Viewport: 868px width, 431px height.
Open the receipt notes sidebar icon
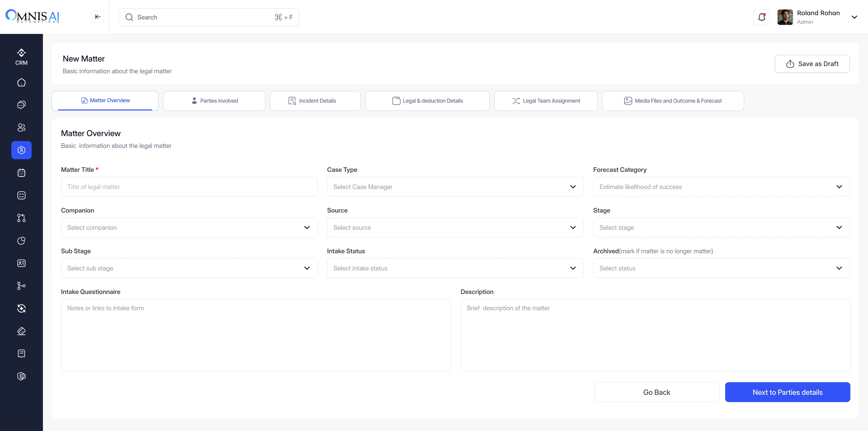click(x=21, y=353)
